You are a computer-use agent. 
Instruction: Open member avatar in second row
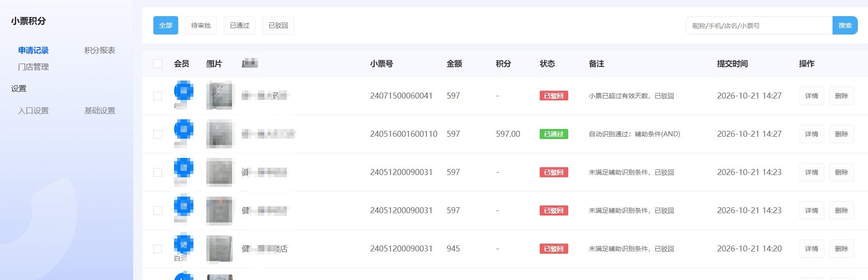tap(183, 129)
